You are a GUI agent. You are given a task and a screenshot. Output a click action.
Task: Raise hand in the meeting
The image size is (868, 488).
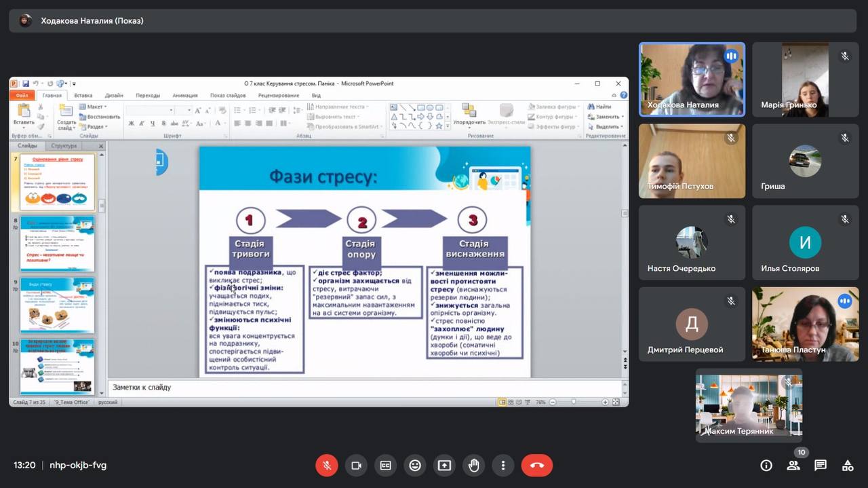pyautogui.click(x=473, y=466)
